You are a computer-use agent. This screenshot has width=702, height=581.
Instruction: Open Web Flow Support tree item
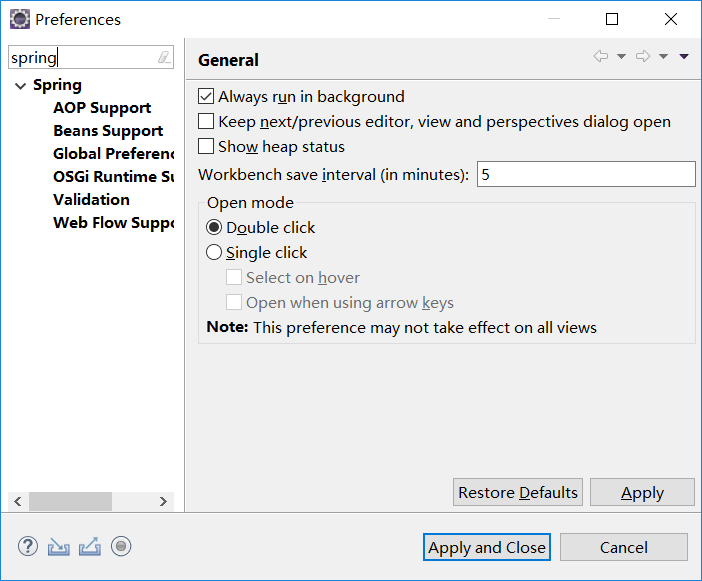(113, 222)
